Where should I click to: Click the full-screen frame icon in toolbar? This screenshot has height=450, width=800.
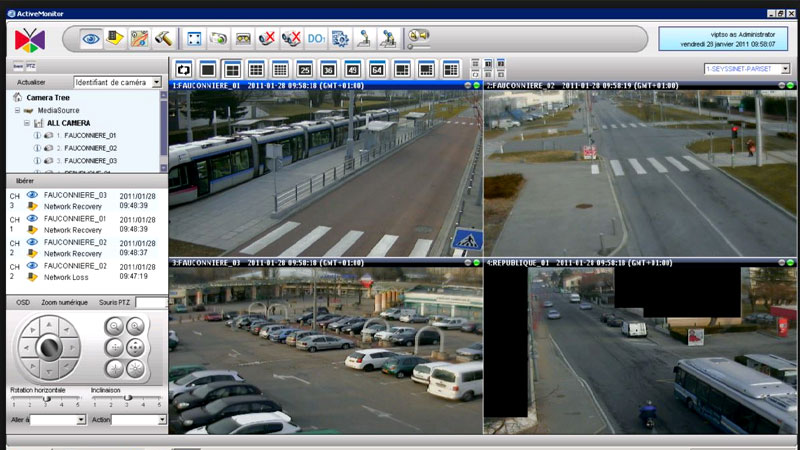click(194, 39)
